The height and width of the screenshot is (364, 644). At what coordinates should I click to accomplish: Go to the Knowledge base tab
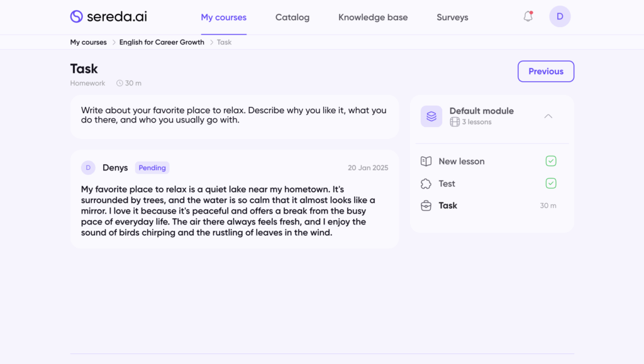[373, 18]
